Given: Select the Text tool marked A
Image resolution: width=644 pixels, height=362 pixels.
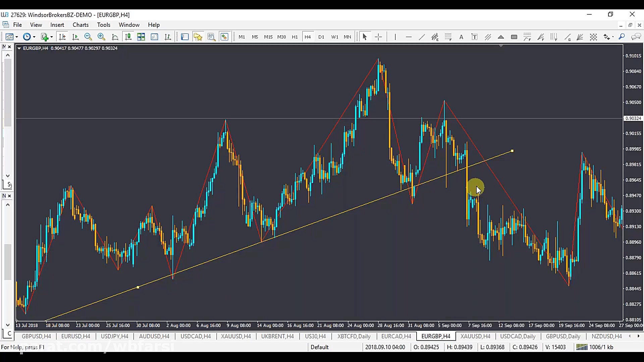Looking at the screenshot, I should [x=461, y=37].
